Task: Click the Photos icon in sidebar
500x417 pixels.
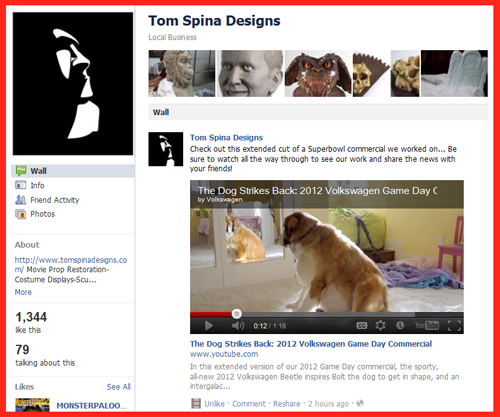Action: [x=21, y=214]
